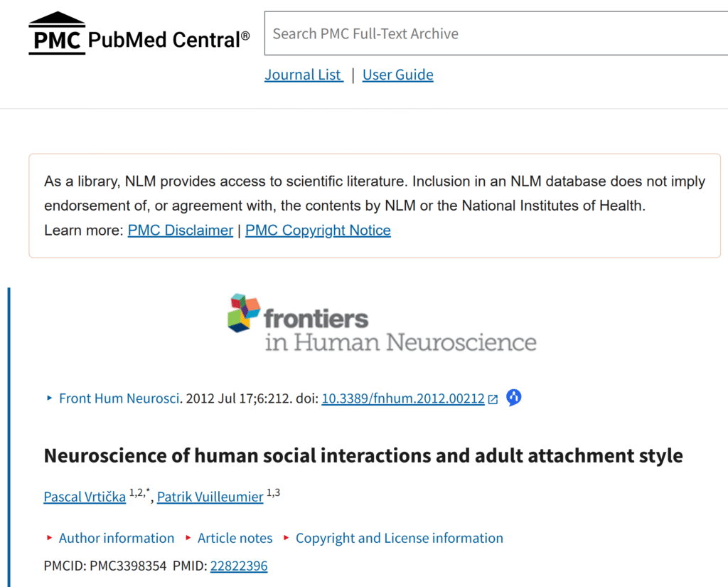Click author Pascal Vrtička's name
The image size is (728, 587).
coord(85,497)
